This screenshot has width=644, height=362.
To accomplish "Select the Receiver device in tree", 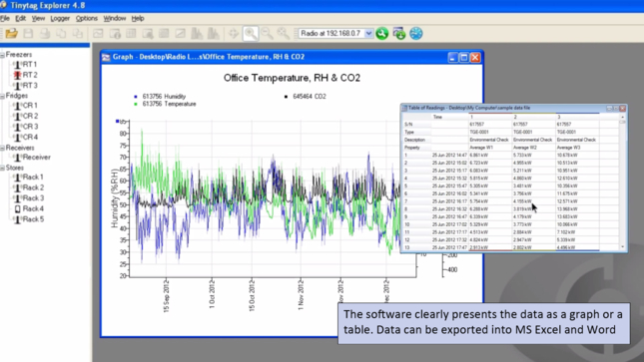I will coord(32,158).
